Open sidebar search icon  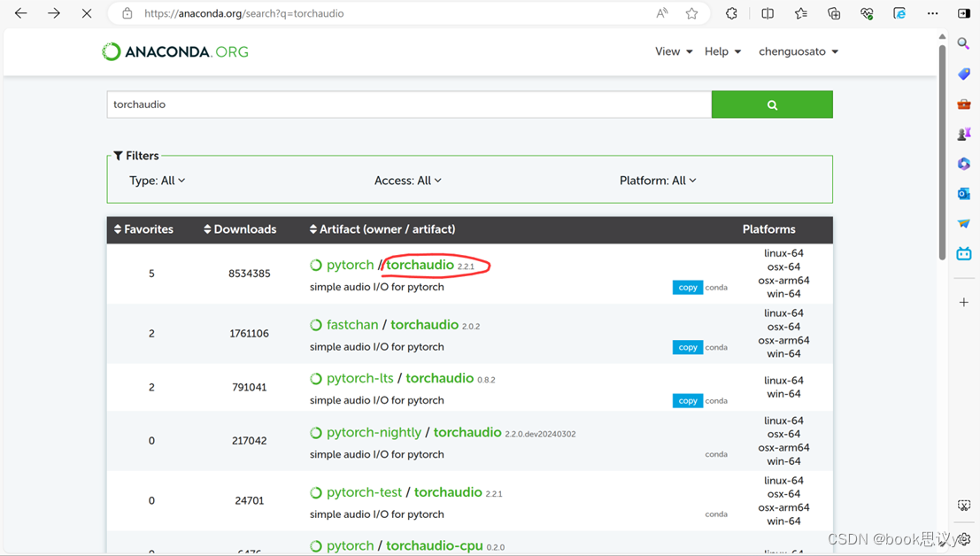coord(964,43)
